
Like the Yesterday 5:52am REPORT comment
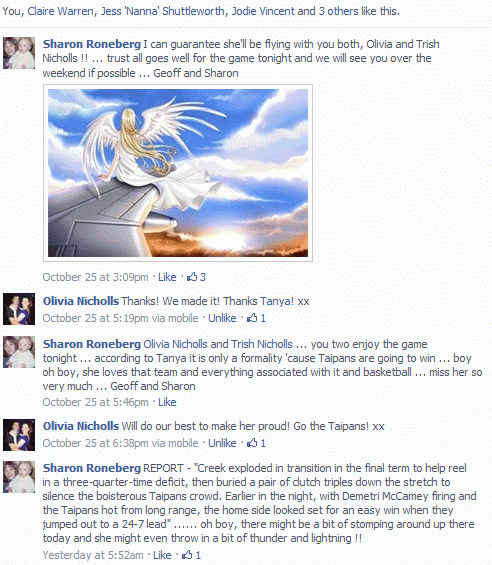tap(162, 555)
